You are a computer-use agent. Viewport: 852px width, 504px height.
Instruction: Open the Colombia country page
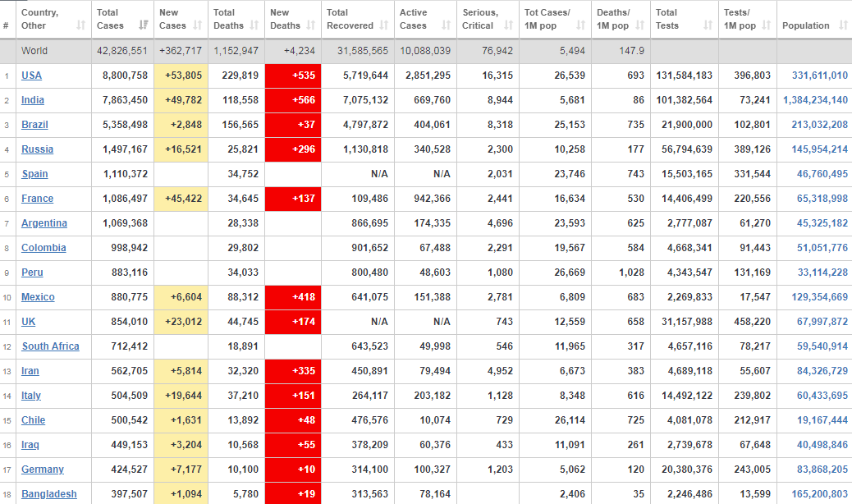tap(44, 248)
